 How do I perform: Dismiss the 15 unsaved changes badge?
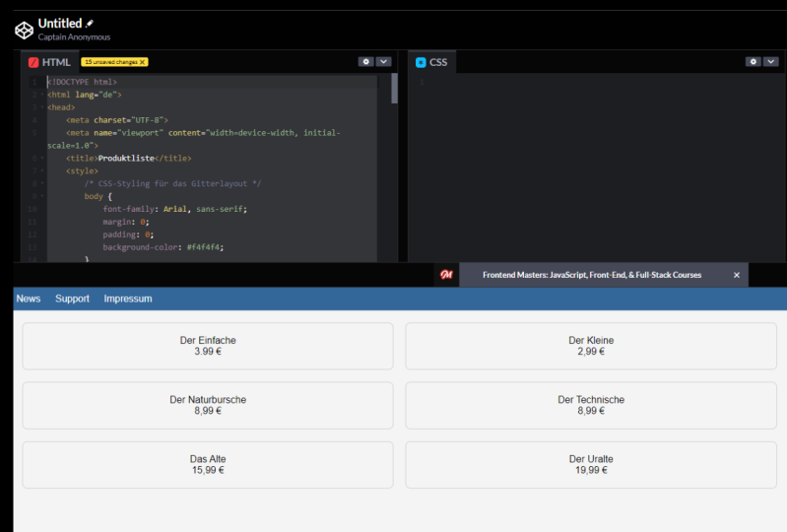pos(143,62)
